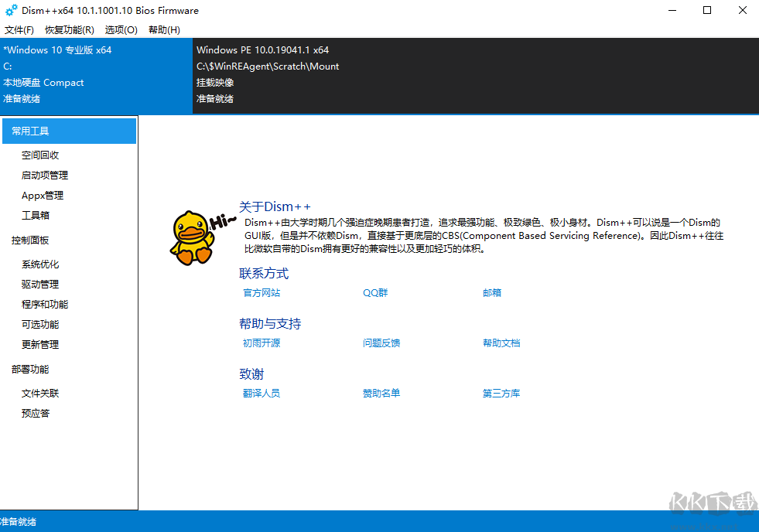Select 空间回收 in the sidebar
The height and width of the screenshot is (532, 759).
tap(41, 154)
